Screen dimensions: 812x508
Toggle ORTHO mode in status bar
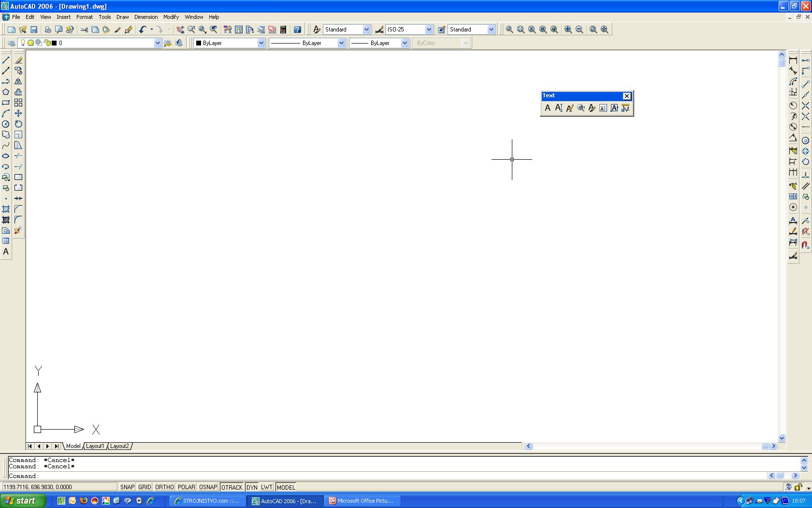pyautogui.click(x=164, y=487)
